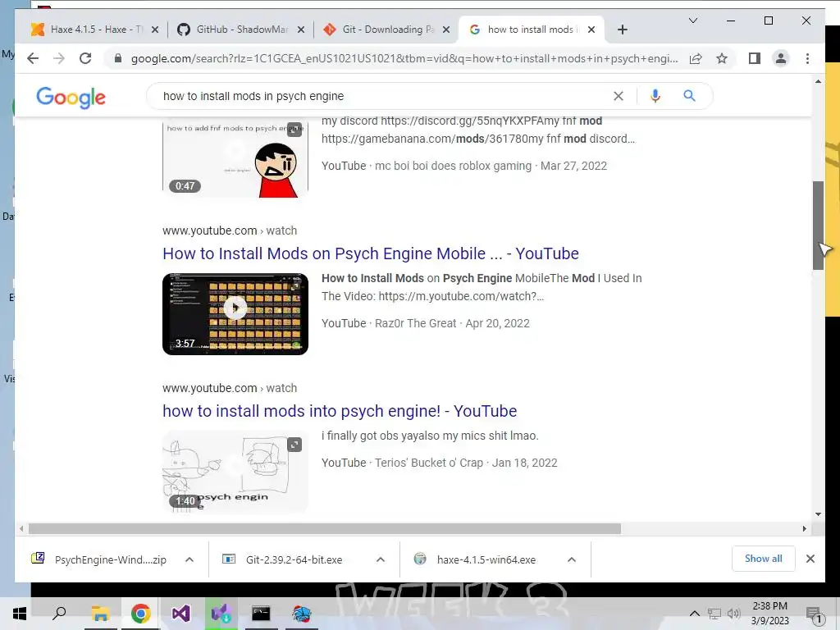Reload the Google search page
Viewport: 840px width, 630px height.
[x=85, y=58]
